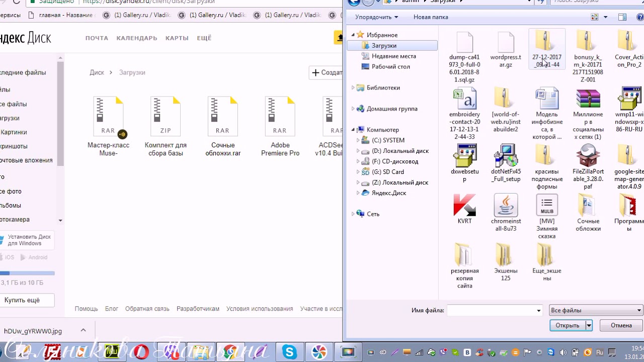The width and height of the screenshot is (644, 362).
Task: Select chromeinstall-8u73 Java installer
Action: click(x=506, y=213)
